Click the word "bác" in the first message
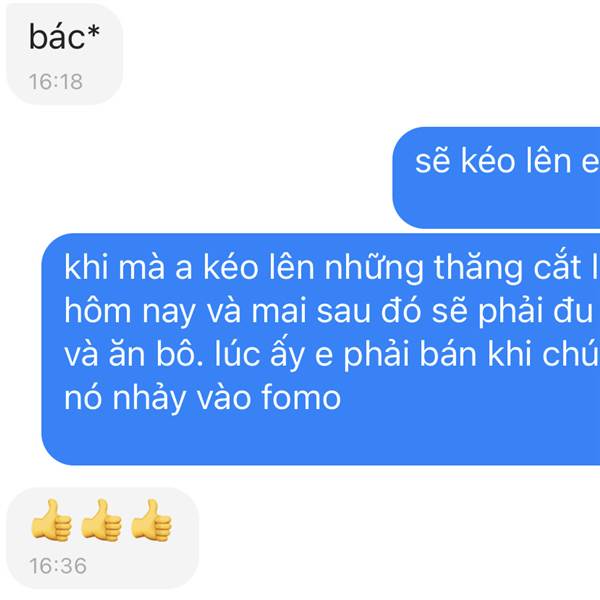The height and width of the screenshot is (600, 600). (57, 37)
